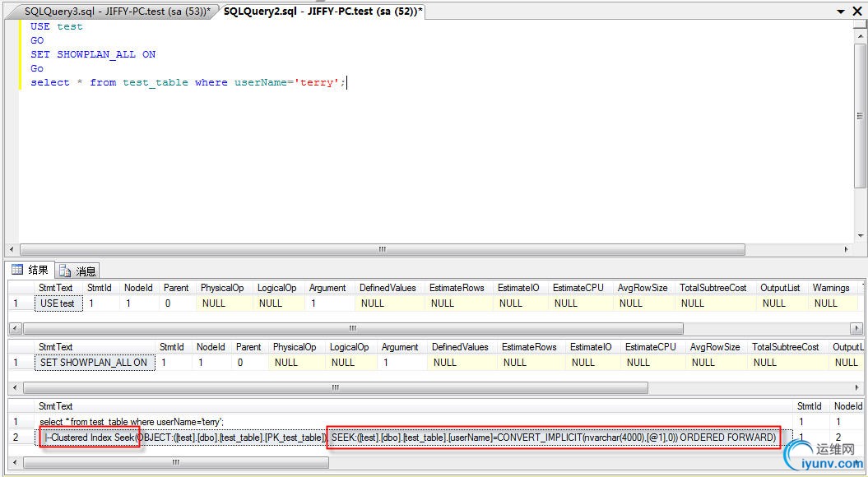
Task: Click the SET SHOWPLAN_ALL grid scrollbar right arrow
Action: [857, 387]
